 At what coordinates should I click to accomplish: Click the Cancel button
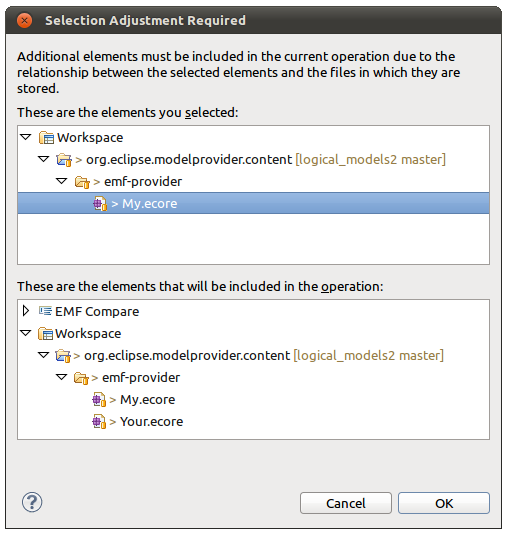[346, 503]
